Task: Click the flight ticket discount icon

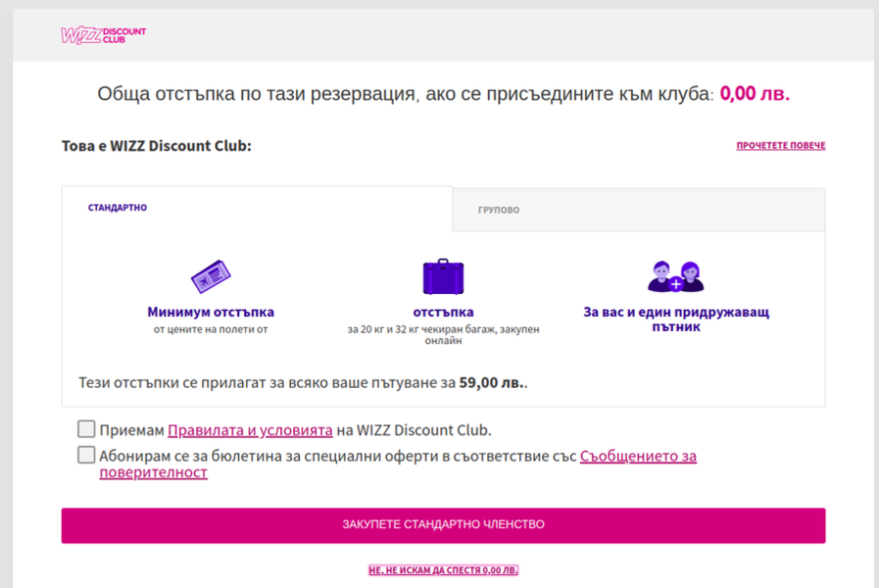Action: (211, 275)
